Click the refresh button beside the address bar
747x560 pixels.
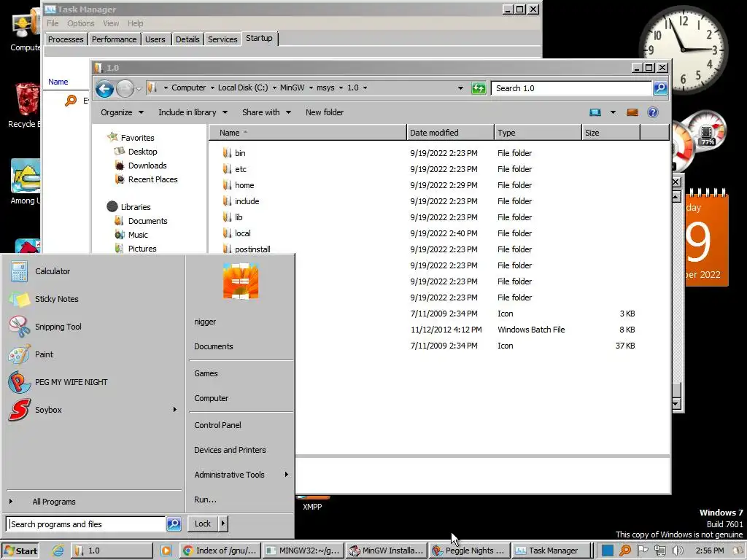pyautogui.click(x=479, y=88)
